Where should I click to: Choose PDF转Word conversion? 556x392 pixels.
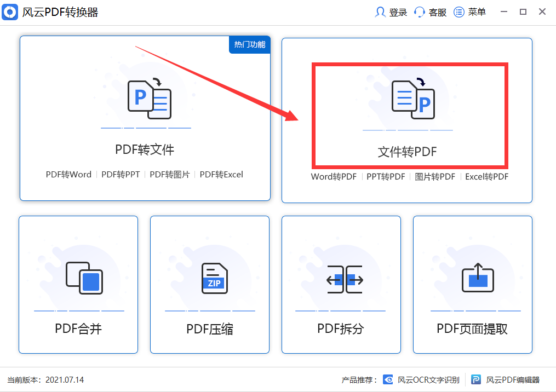click(68, 175)
